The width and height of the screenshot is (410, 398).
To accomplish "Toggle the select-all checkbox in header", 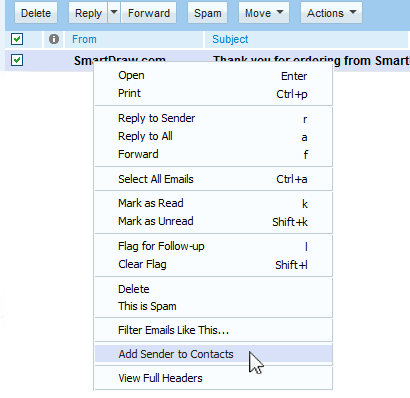I will coord(17,39).
